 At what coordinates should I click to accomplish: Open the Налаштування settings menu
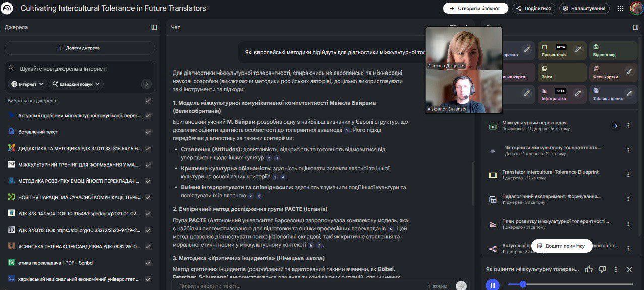(x=584, y=8)
